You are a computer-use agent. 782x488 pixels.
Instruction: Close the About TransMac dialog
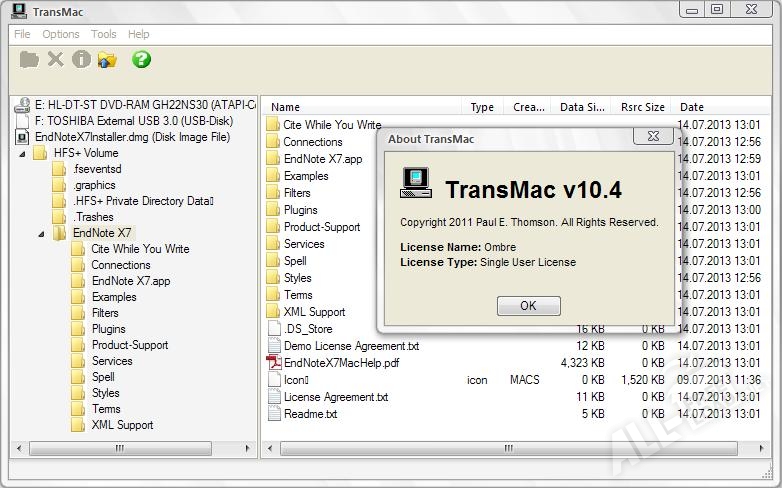(x=652, y=137)
